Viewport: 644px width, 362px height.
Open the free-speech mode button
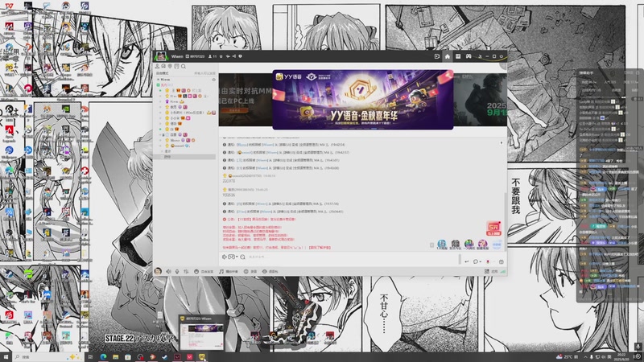point(204,271)
